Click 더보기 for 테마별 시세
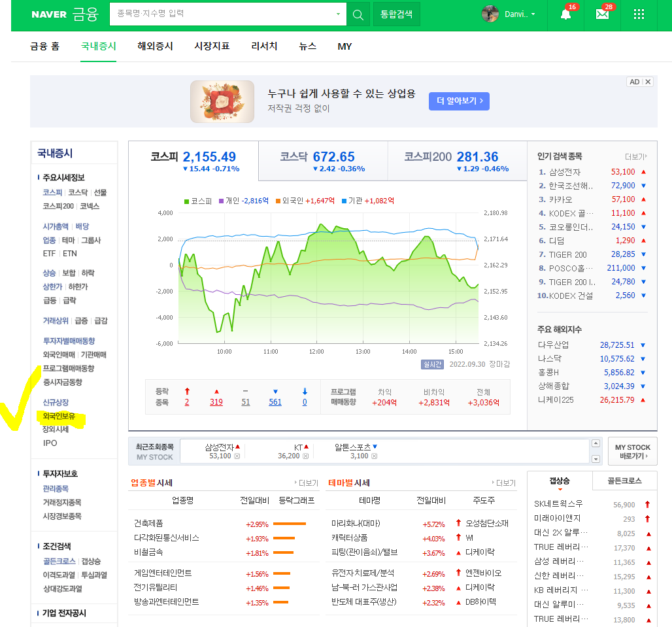The height and width of the screenshot is (627, 672). (504, 483)
